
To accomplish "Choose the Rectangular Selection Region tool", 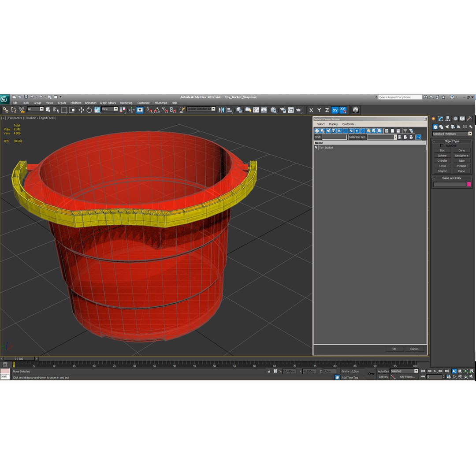I will (64, 110).
